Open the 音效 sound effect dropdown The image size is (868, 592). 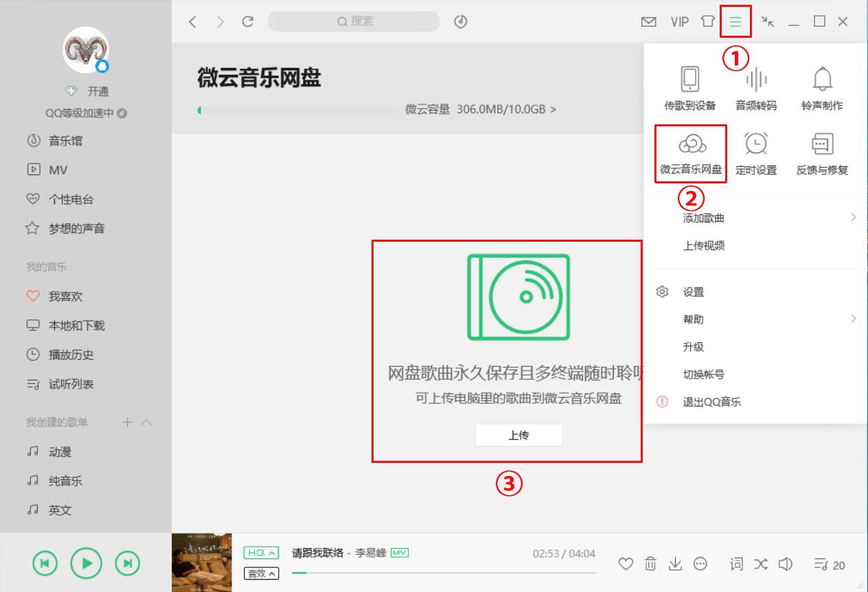pos(262,573)
